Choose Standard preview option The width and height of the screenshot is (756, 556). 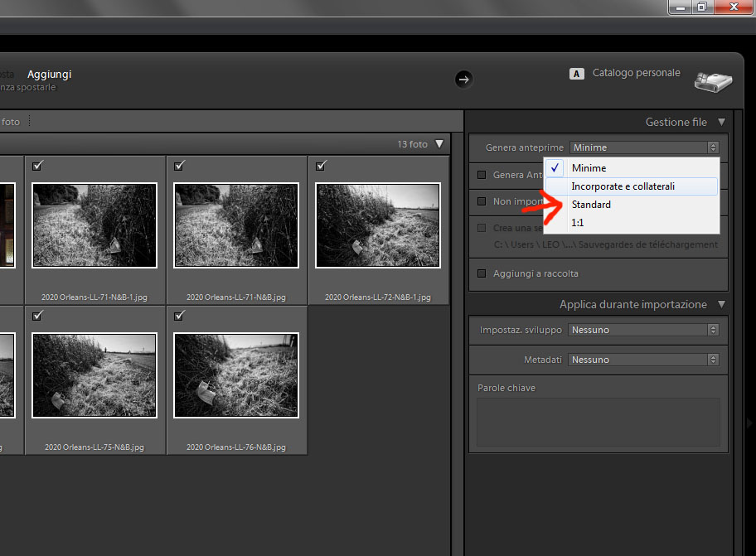pyautogui.click(x=632, y=205)
